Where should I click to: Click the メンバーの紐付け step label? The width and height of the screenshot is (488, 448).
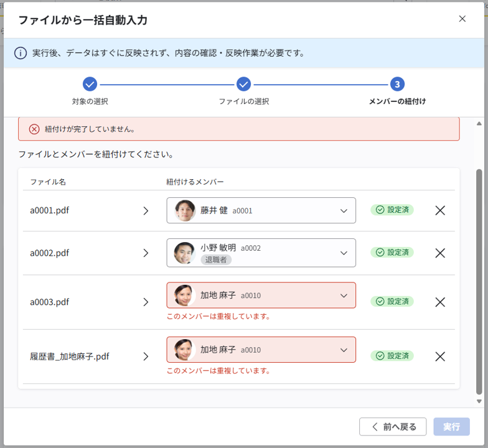397,101
